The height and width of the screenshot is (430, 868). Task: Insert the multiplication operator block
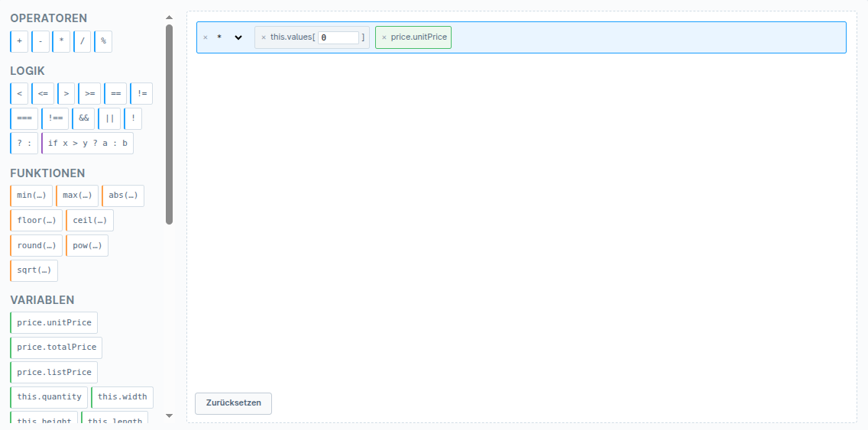coord(61,41)
